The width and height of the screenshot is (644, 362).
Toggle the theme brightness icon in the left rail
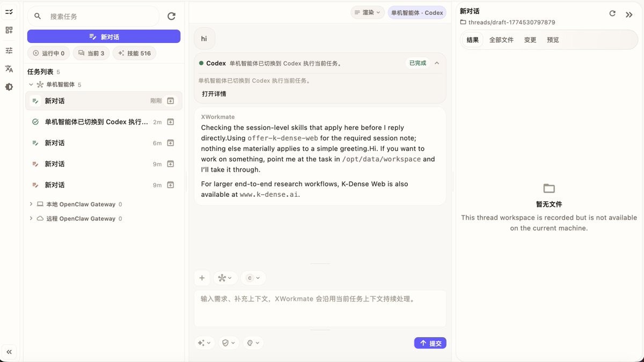[x=9, y=86]
